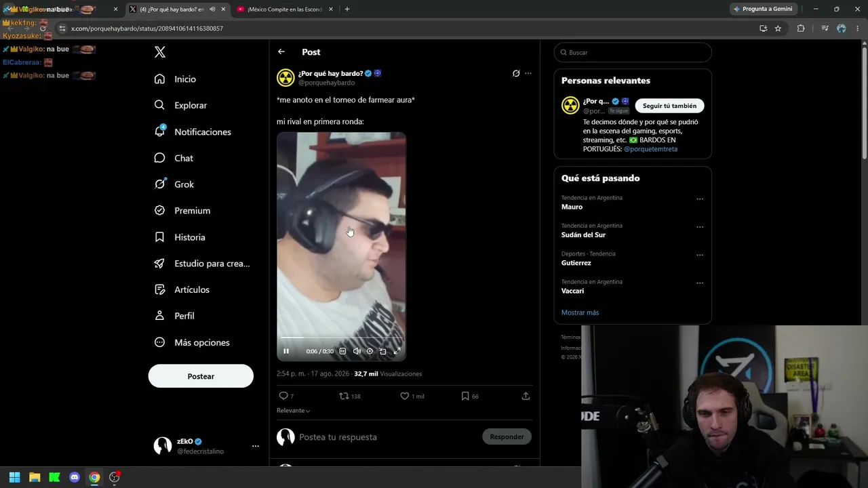Open Chrome media controls icon
This screenshot has height=488, width=868.
click(x=825, y=28)
